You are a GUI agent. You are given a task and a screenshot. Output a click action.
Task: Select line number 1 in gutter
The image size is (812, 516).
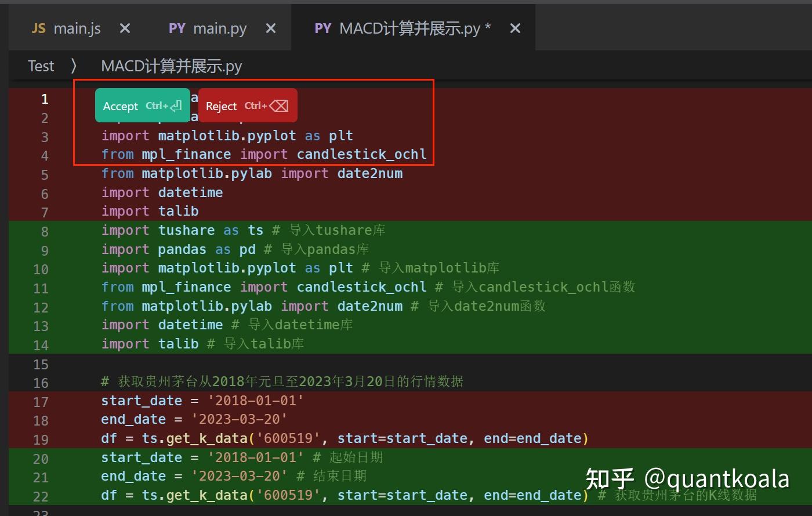(x=45, y=99)
